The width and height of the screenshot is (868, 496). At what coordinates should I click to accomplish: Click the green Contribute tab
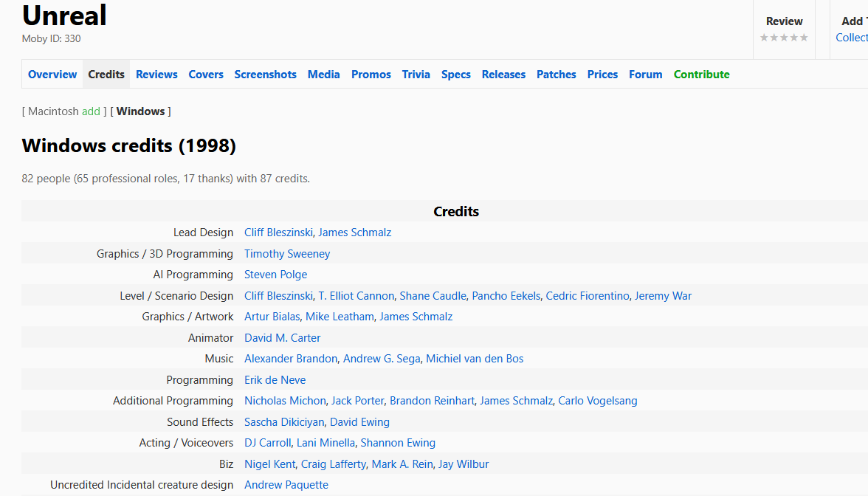click(x=701, y=74)
